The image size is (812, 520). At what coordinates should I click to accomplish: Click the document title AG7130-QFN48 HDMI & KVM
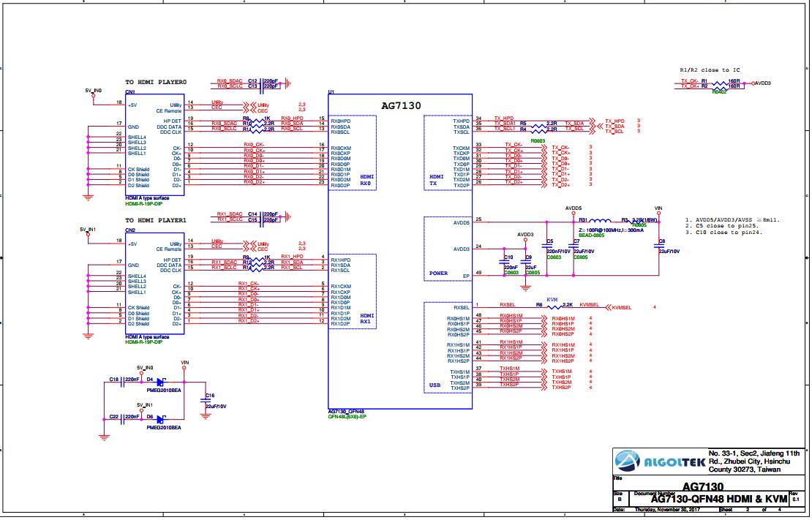pos(719,498)
